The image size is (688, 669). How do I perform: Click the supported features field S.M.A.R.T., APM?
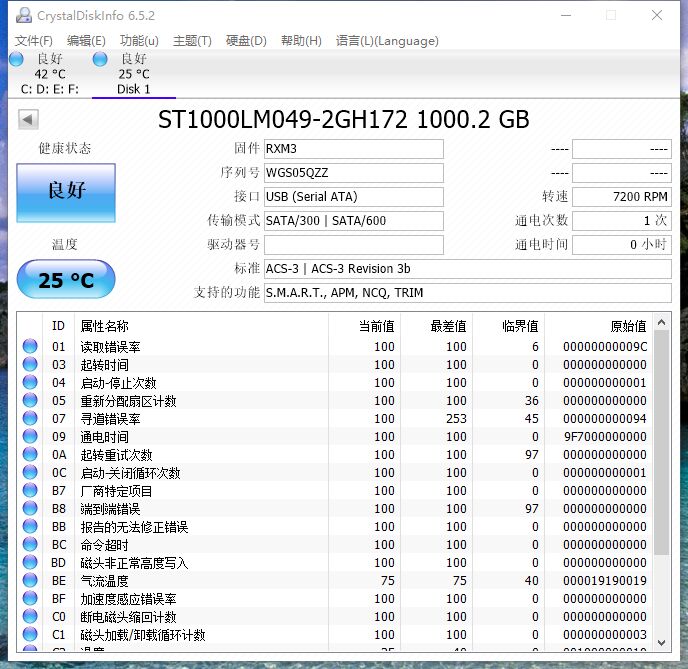(468, 293)
